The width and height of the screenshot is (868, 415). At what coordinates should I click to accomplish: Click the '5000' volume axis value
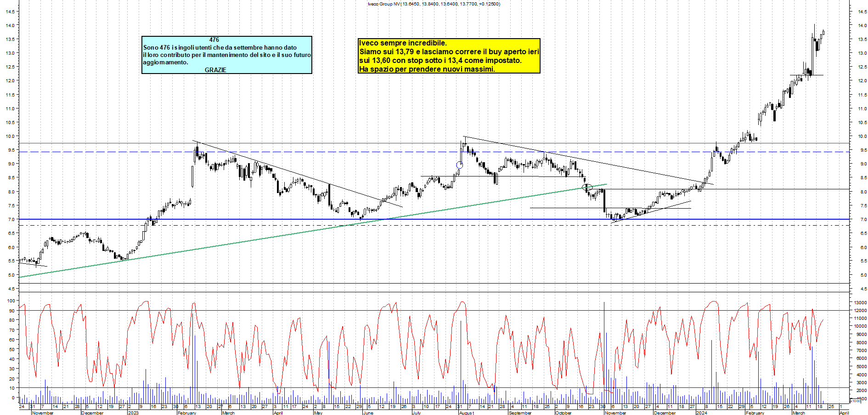[861, 367]
